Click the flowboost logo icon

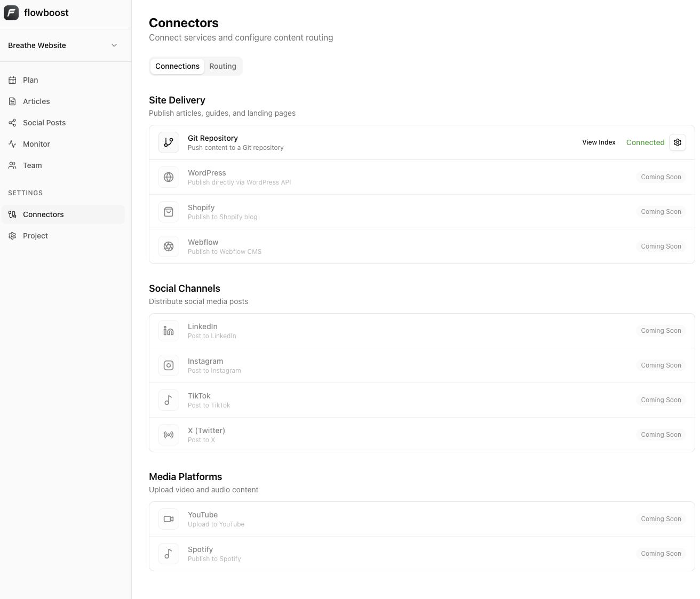[x=11, y=13]
